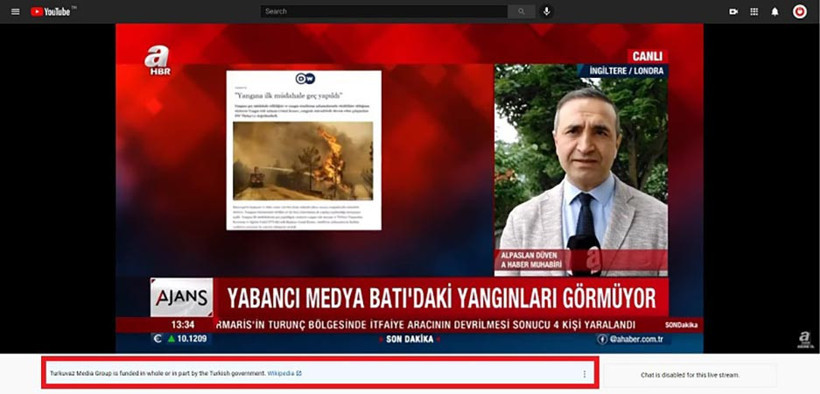Click the @ahaber.com.tr social handle
This screenshot has height=394, width=820.
(x=631, y=339)
